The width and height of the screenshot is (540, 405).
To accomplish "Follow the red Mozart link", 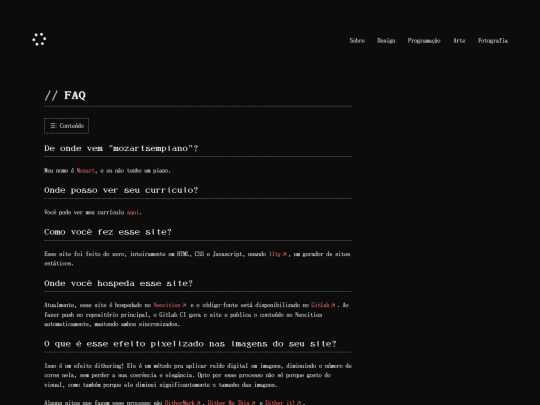I will pos(85,170).
